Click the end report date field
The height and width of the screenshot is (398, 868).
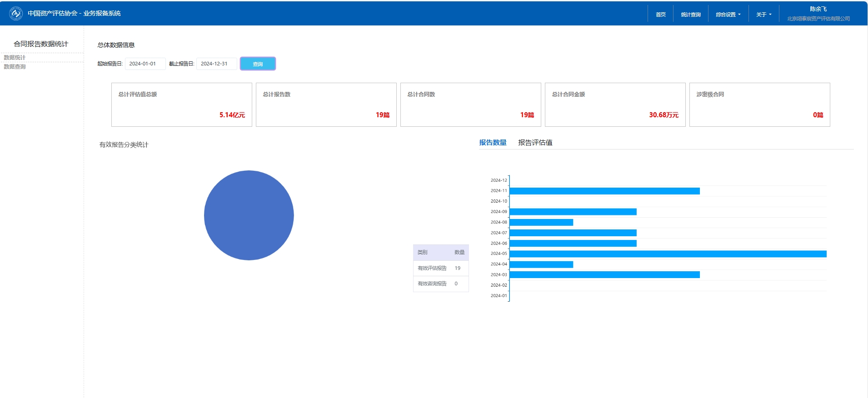click(216, 64)
